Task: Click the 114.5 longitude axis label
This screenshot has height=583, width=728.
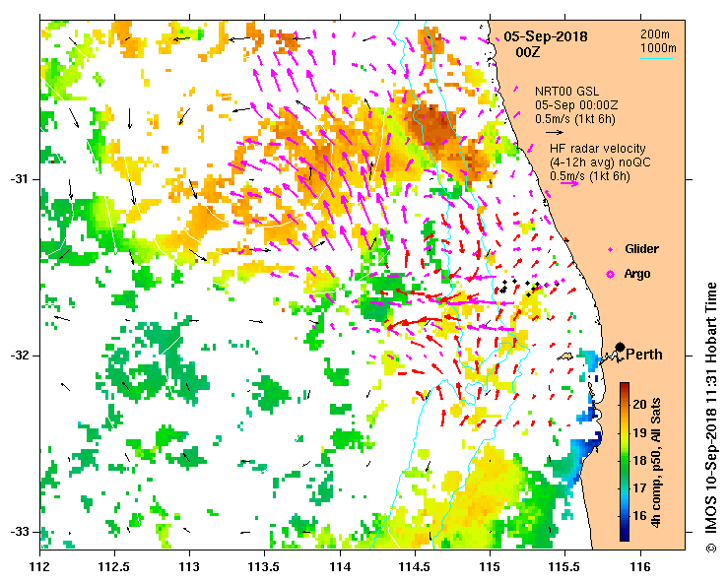Action: 415,567
